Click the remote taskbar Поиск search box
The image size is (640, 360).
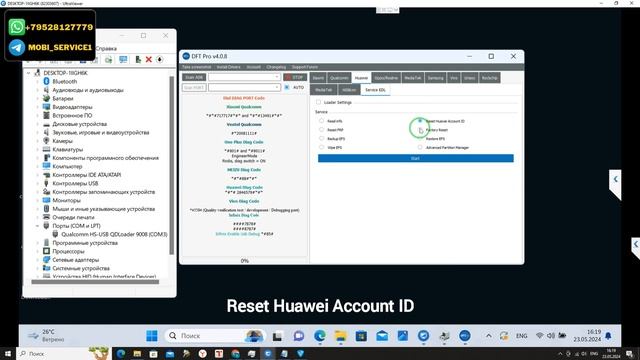215,336
